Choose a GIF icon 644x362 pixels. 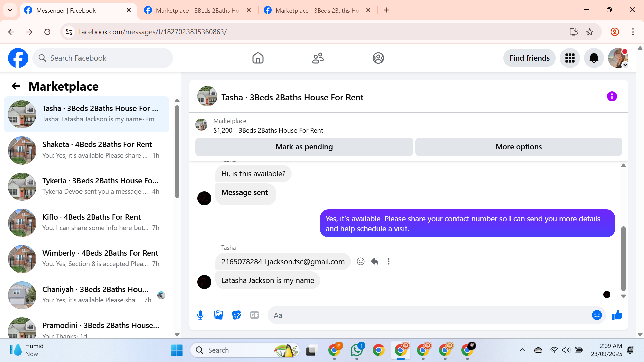pyautogui.click(x=255, y=315)
